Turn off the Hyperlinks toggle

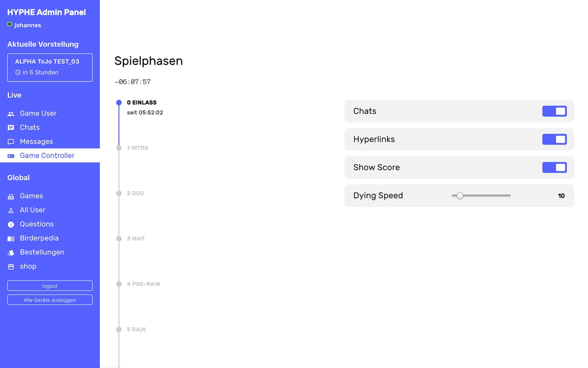(554, 139)
